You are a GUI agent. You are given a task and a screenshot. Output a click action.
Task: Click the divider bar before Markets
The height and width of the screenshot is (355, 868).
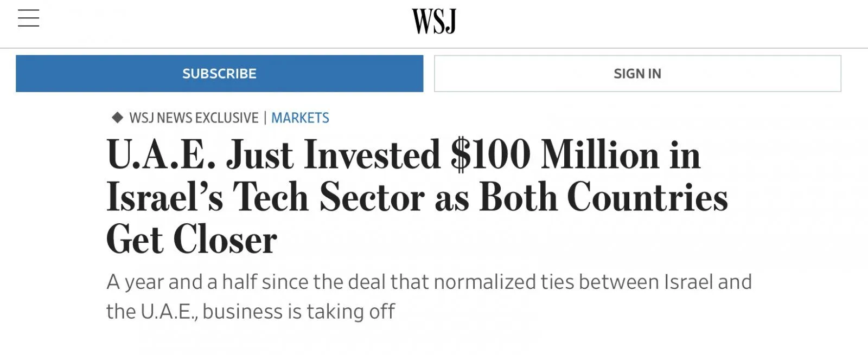pos(265,118)
